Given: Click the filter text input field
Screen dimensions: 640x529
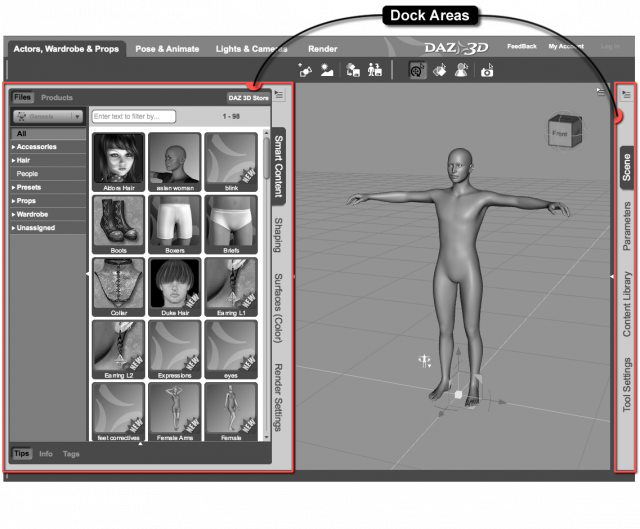Looking at the screenshot, I should tap(133, 116).
